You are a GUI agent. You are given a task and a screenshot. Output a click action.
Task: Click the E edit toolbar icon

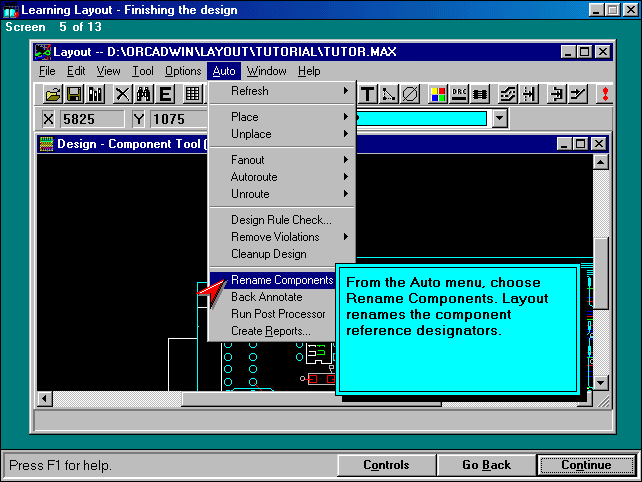[166, 94]
